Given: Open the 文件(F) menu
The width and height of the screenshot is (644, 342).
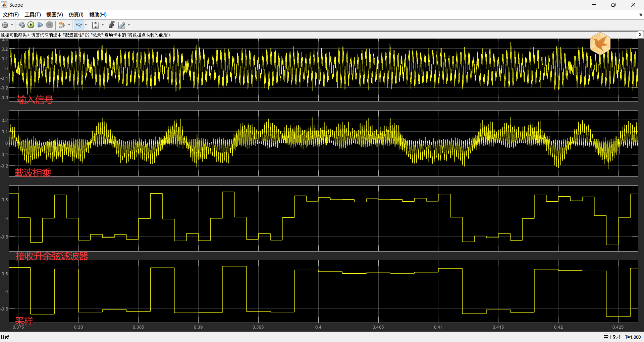Looking at the screenshot, I should [x=11, y=15].
